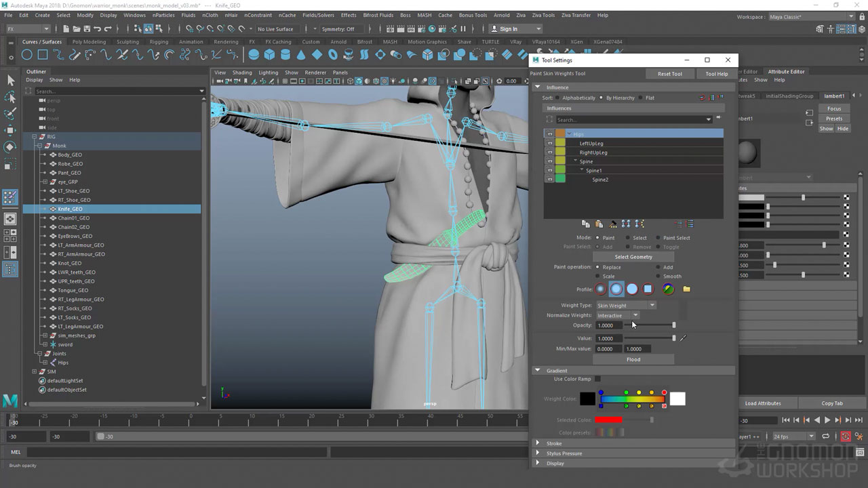868x488 pixels.
Task: Open the brush profile folder browse icon
Action: pyautogui.click(x=686, y=289)
